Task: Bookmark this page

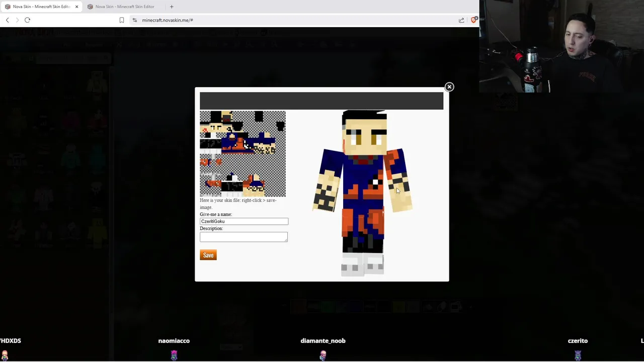Action: 122,20
